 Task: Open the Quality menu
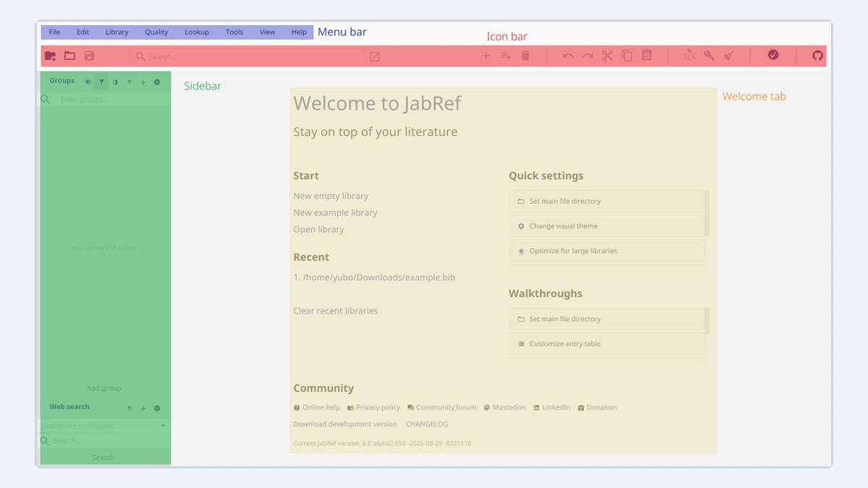156,33
